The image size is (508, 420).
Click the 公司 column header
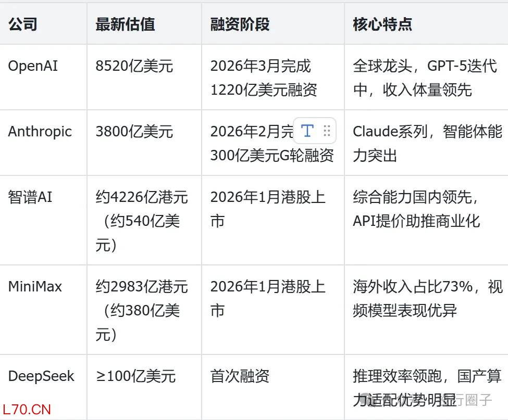(x=22, y=24)
